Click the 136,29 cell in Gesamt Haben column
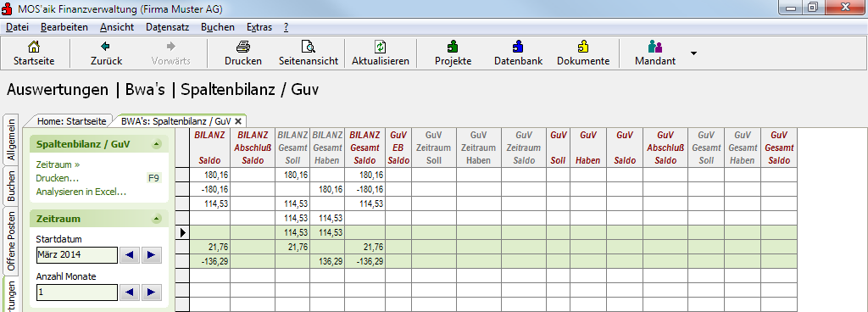The height and width of the screenshot is (312, 868). point(327,261)
